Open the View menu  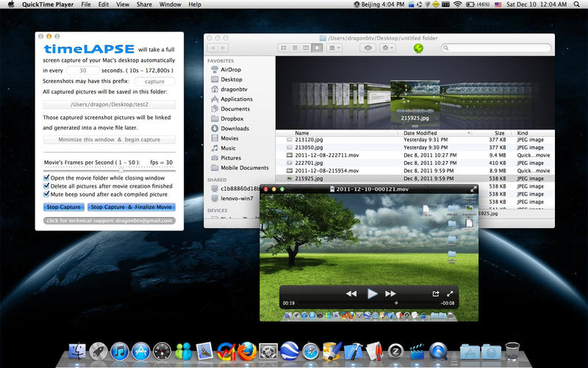click(123, 4)
